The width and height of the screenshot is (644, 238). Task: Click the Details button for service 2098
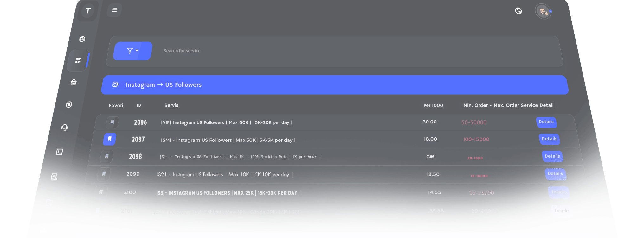click(x=552, y=156)
